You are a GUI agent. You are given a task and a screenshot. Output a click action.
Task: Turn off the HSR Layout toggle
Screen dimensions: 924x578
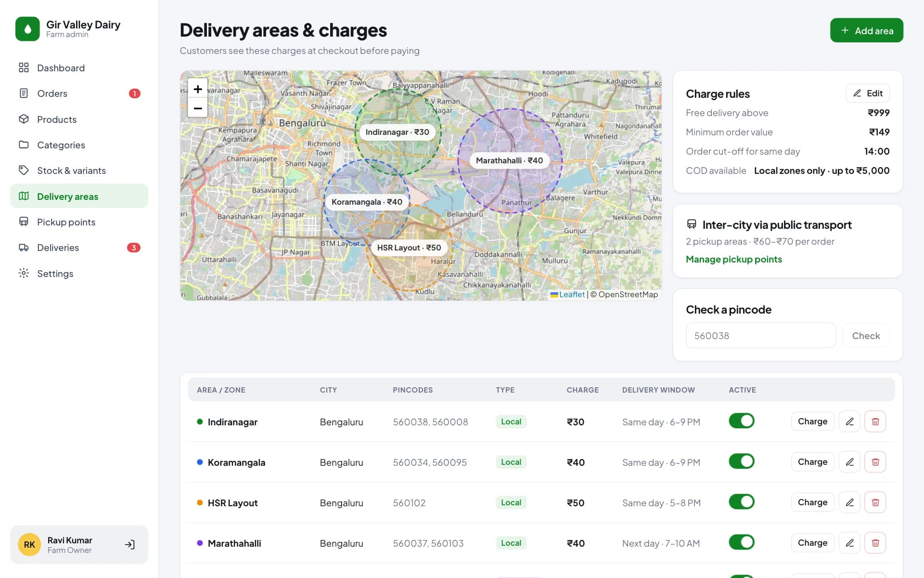tap(741, 502)
